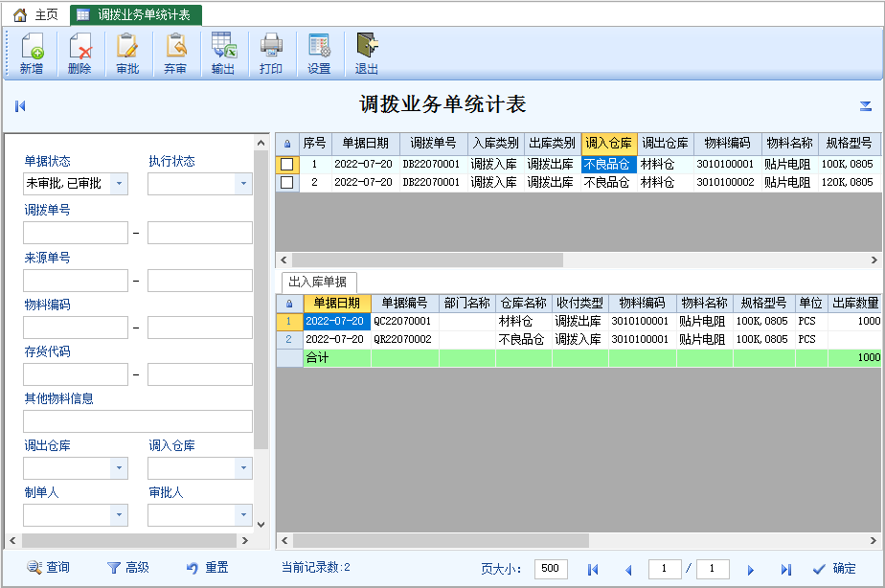Click the 退出 (Exit) toolbar icon
Image resolution: width=885 pixels, height=588 pixels.
[367, 54]
